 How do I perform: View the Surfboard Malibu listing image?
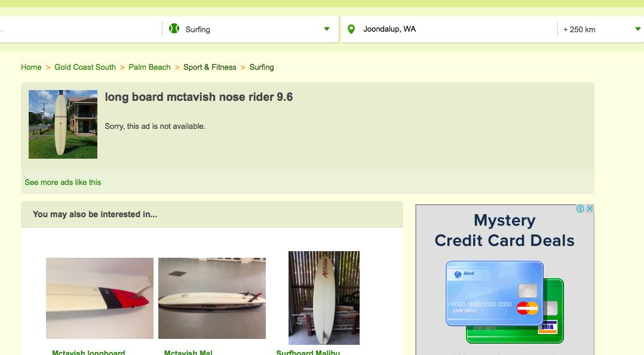pyautogui.click(x=324, y=298)
